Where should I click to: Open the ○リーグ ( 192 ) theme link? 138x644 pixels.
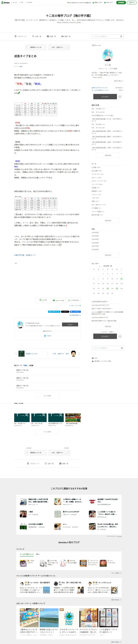point(97,184)
